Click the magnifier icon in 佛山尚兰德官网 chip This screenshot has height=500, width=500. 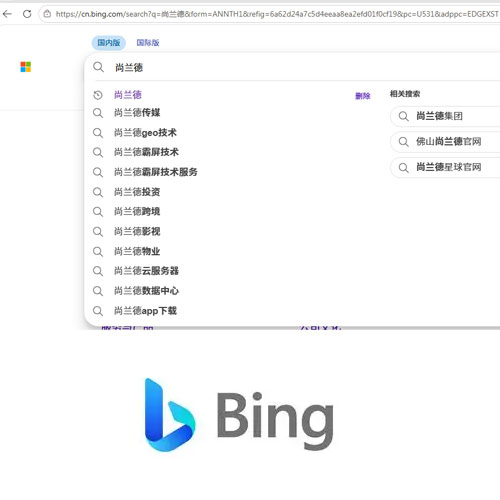404,142
